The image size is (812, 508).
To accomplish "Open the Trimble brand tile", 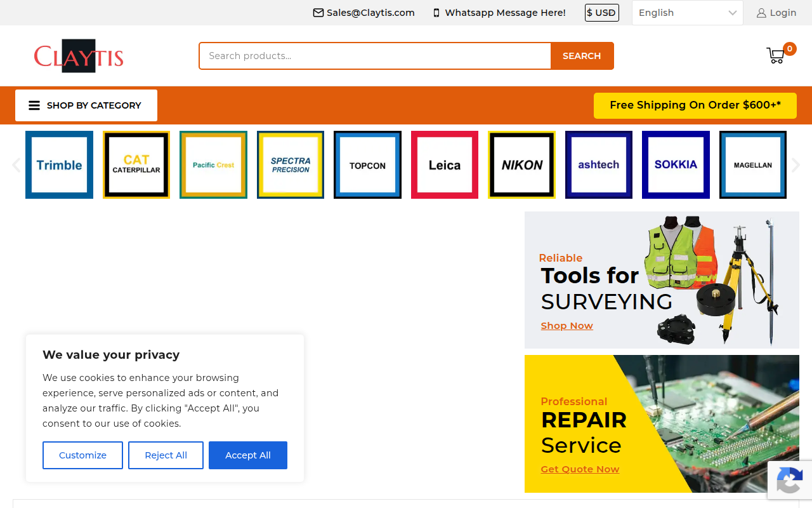I will (59, 164).
